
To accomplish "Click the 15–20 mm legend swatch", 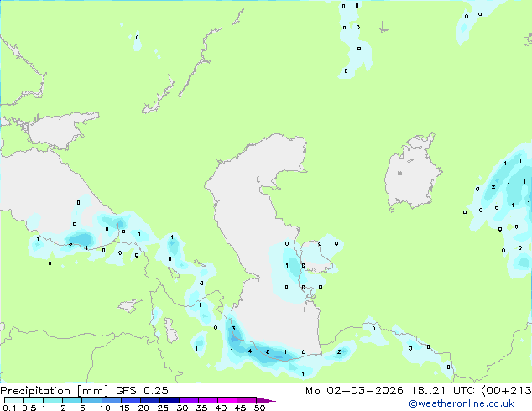I will point(130,400).
